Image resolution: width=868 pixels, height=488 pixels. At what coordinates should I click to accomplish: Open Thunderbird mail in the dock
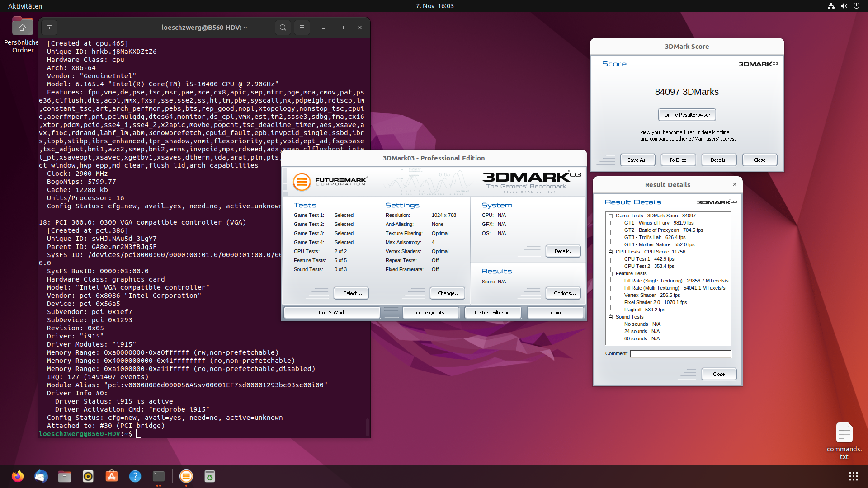click(x=41, y=476)
